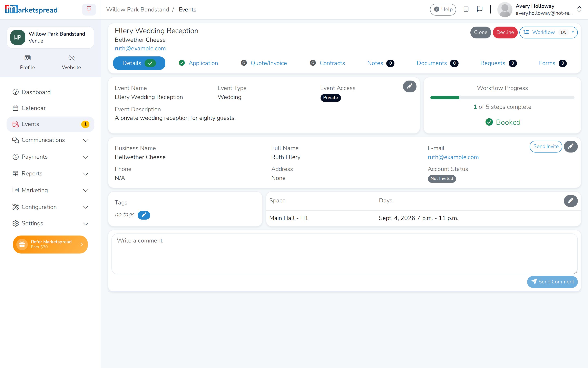Expand the Payments menu chevron

click(x=86, y=157)
